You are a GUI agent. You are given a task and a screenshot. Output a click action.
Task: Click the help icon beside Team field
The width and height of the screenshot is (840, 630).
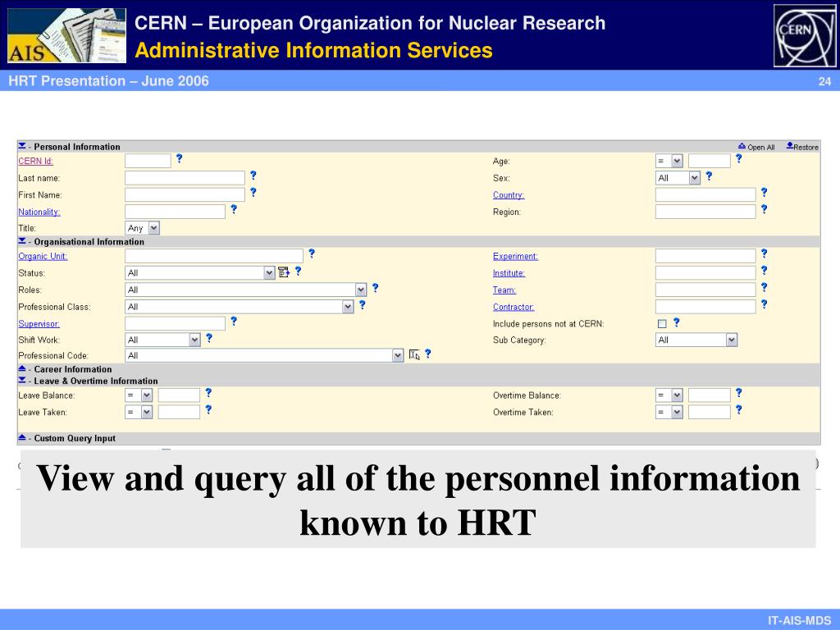tap(764, 287)
